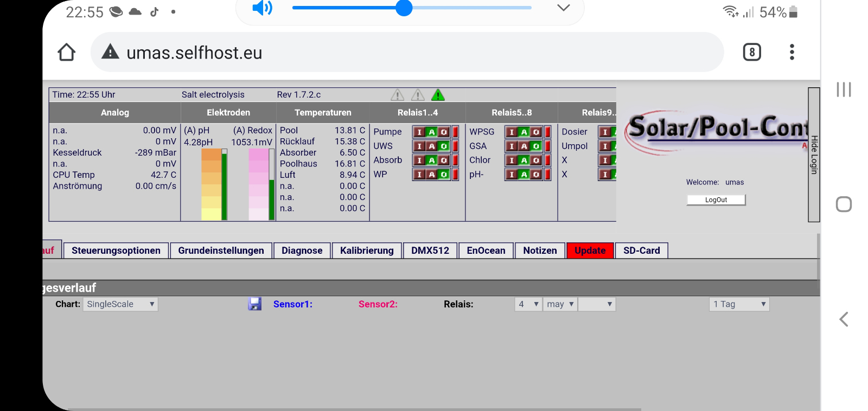The image size is (868, 411).
Task: Expand the volume panel chevron
Action: tap(564, 8)
